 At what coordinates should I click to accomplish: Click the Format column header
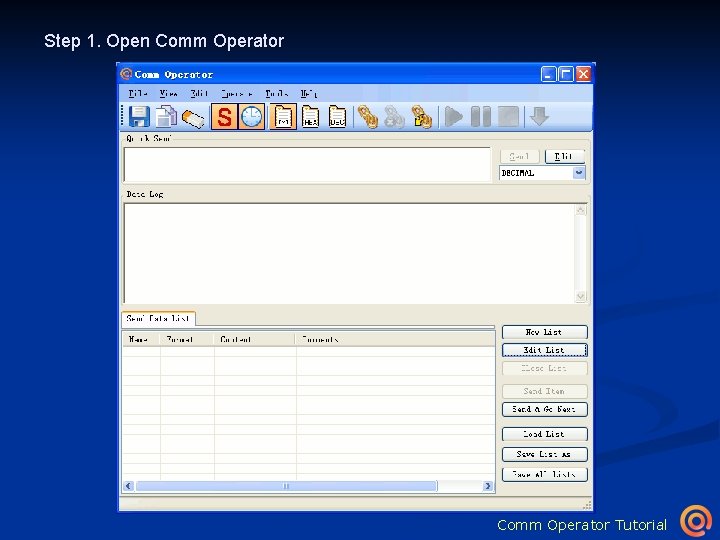click(187, 339)
